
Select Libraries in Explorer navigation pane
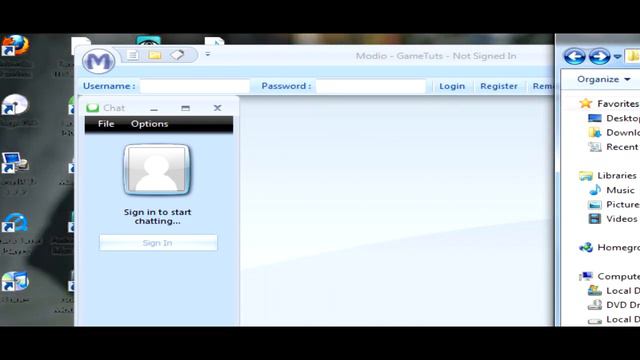tap(608, 176)
